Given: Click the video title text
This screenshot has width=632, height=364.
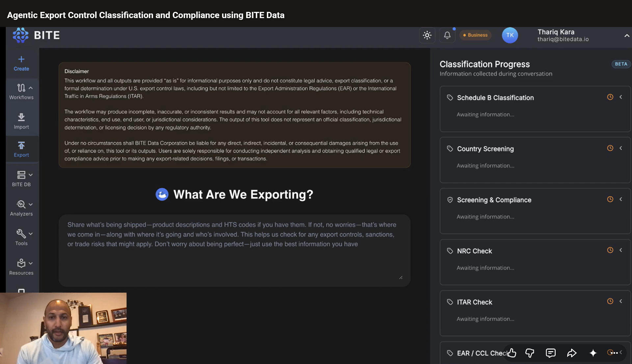Looking at the screenshot, I should [x=146, y=15].
